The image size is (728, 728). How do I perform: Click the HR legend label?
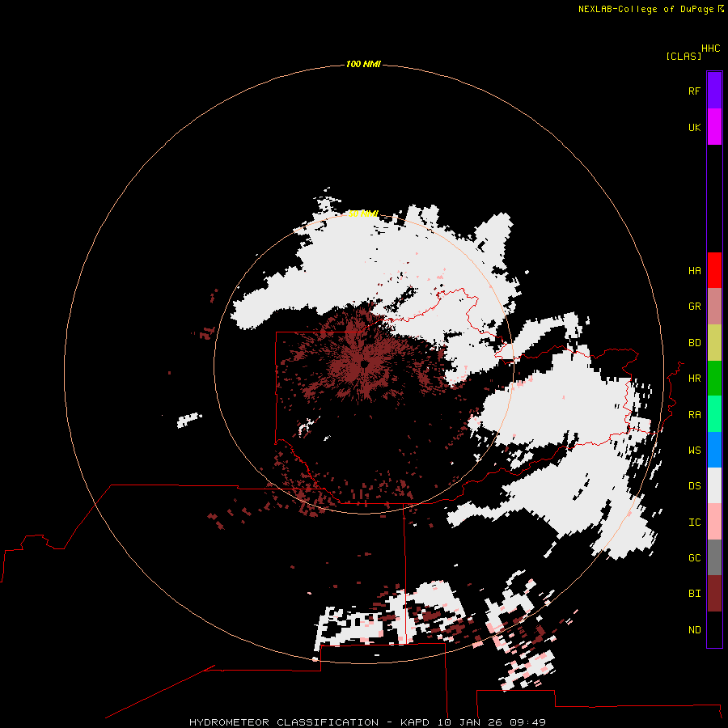(x=694, y=378)
